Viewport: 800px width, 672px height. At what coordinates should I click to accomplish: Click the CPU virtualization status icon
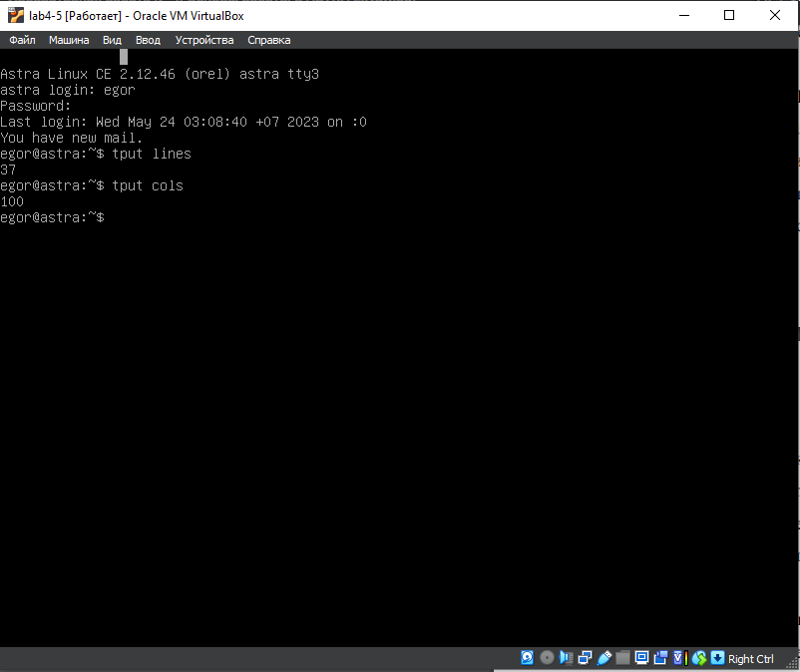coord(679,658)
